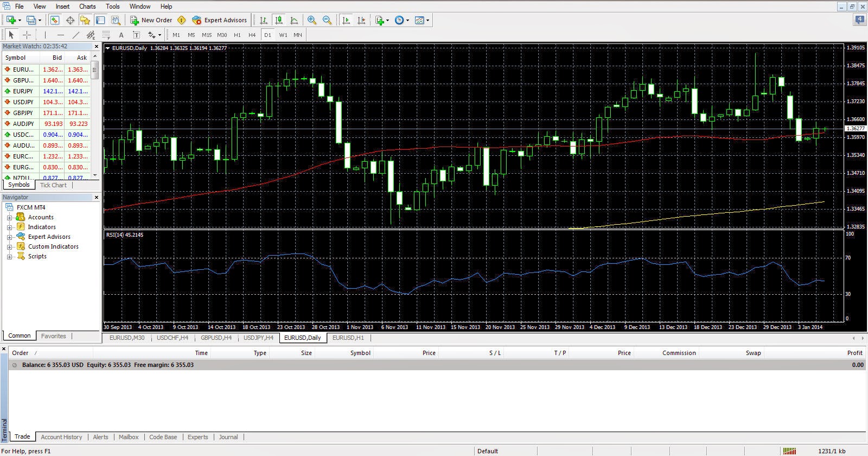Image resolution: width=868 pixels, height=456 pixels.
Task: Open MetaEditor with the yellow diamond icon
Action: point(182,20)
